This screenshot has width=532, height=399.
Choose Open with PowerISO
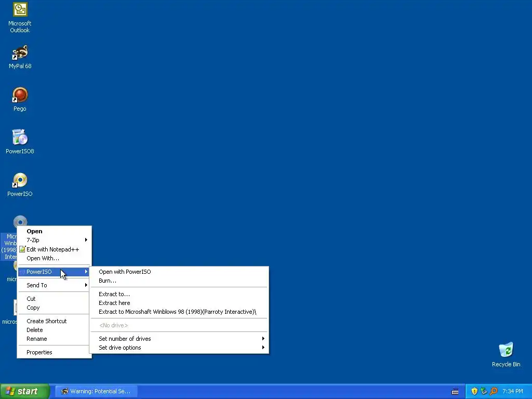point(179,272)
